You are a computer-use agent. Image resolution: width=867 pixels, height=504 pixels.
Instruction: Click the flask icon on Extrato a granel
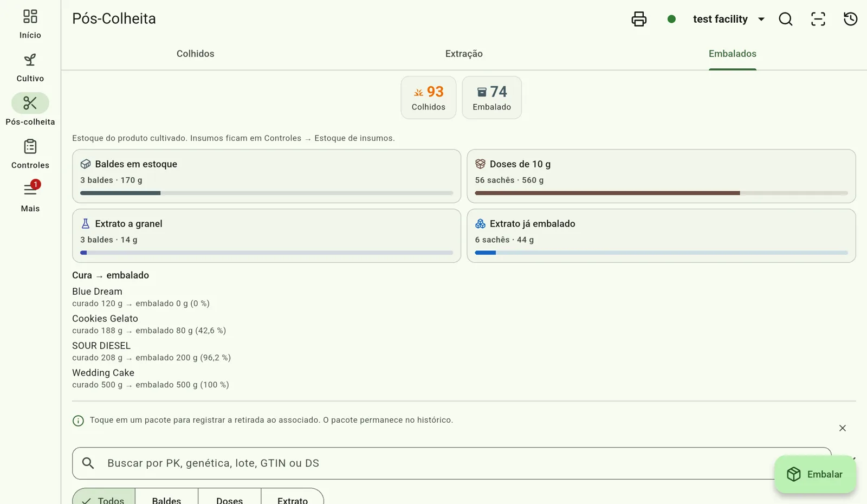click(x=86, y=224)
